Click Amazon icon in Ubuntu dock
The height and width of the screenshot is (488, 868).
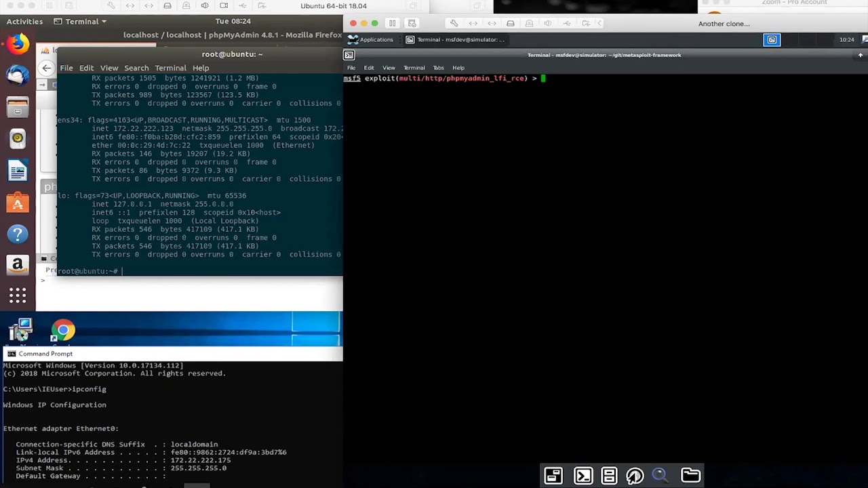pyautogui.click(x=18, y=265)
